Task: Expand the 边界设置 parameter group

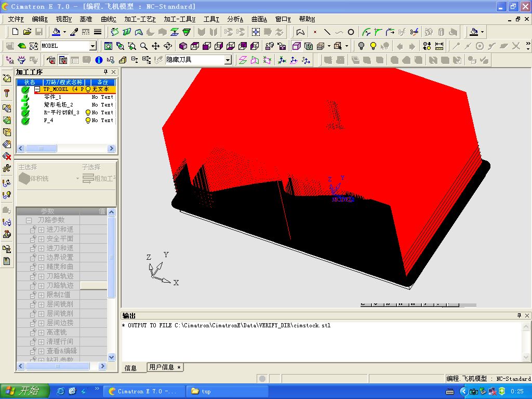Action: click(x=41, y=258)
